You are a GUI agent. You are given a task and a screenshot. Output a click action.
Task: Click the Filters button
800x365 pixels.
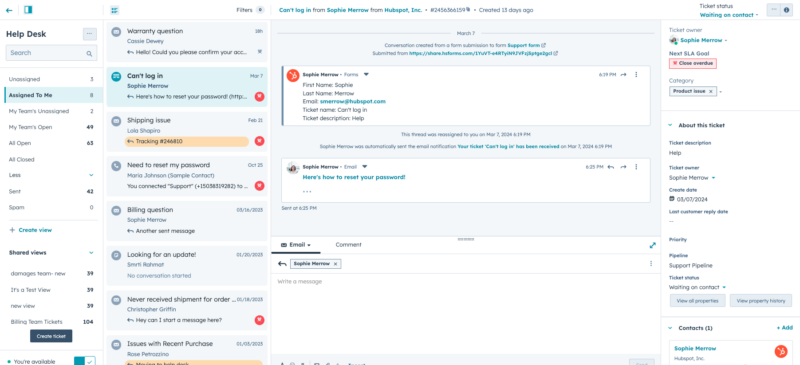pos(250,10)
